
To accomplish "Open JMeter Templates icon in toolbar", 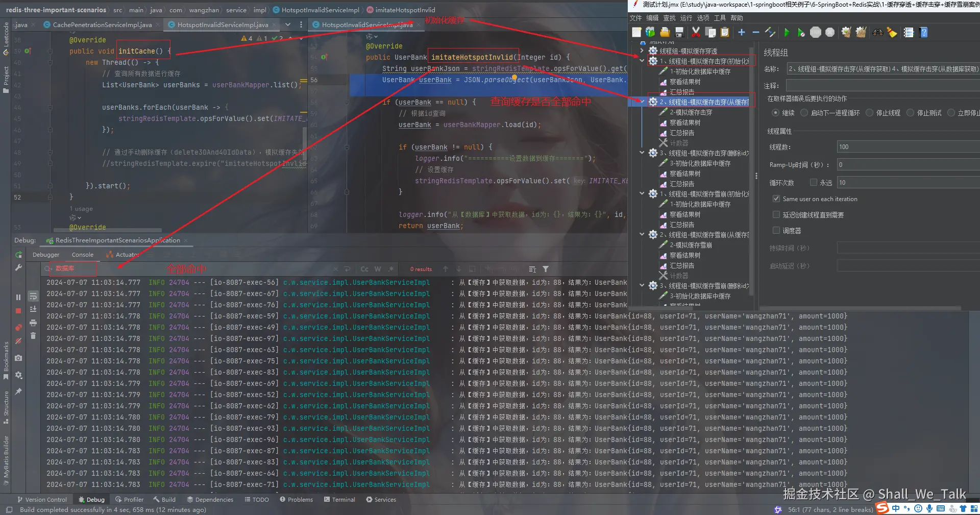I will tap(650, 32).
